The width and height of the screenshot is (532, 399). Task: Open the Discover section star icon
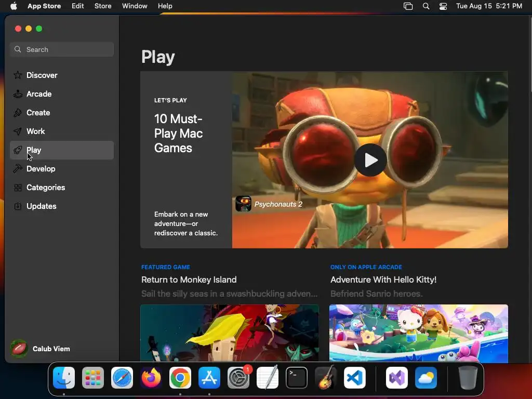18,75
